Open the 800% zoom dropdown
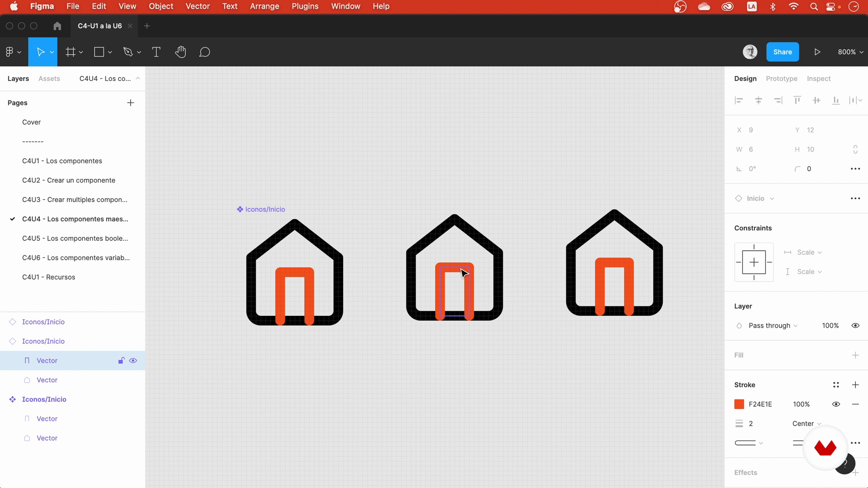This screenshot has height=488, width=868. click(x=850, y=52)
